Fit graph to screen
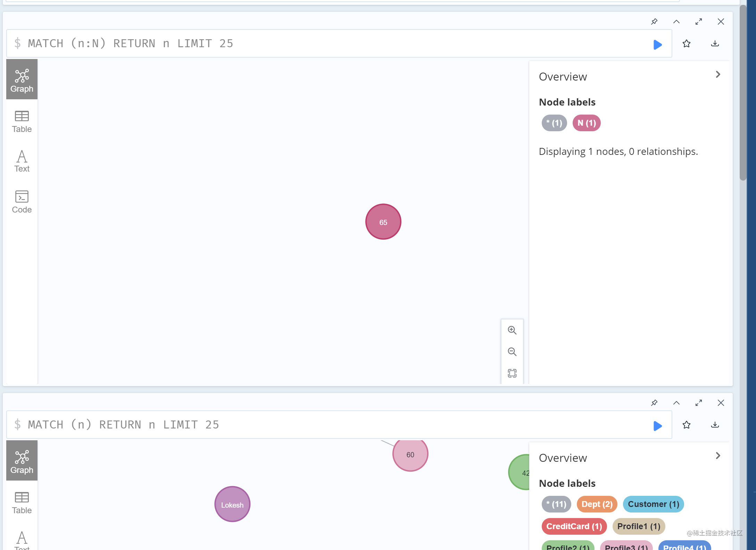756x550 pixels. click(512, 373)
